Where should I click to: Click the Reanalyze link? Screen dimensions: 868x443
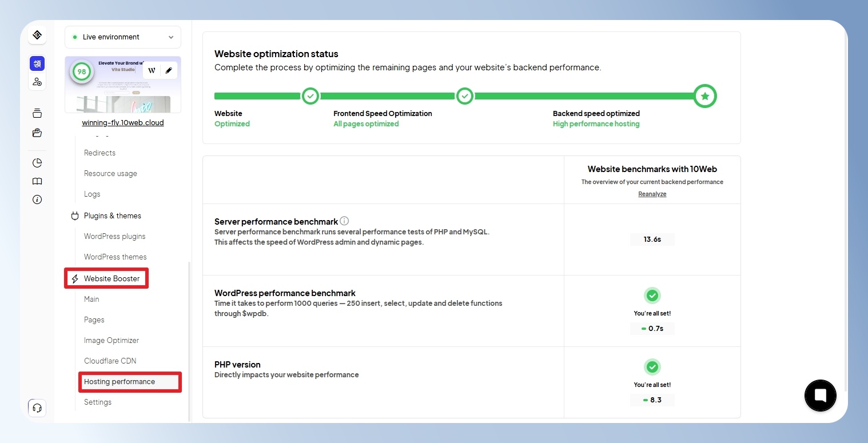(x=652, y=194)
